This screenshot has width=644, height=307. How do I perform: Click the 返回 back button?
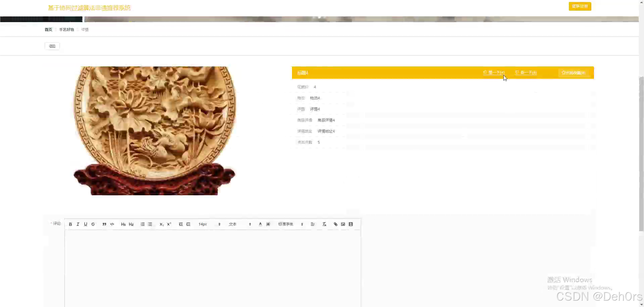pyautogui.click(x=52, y=46)
